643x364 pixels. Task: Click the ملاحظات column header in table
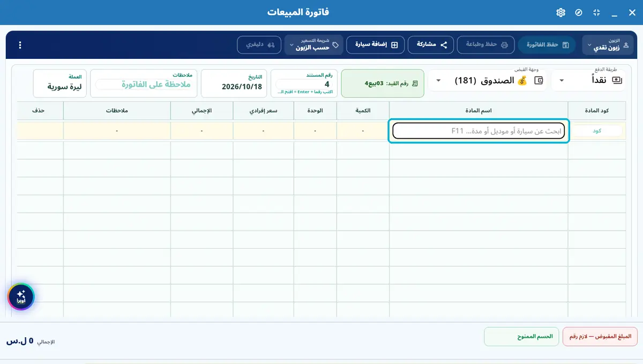[x=117, y=110]
